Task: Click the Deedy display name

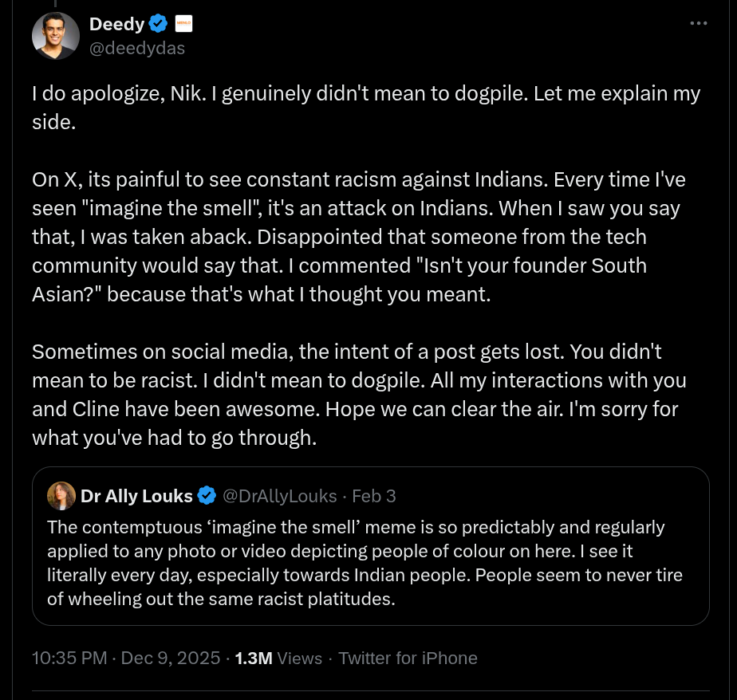Action: 116,24
